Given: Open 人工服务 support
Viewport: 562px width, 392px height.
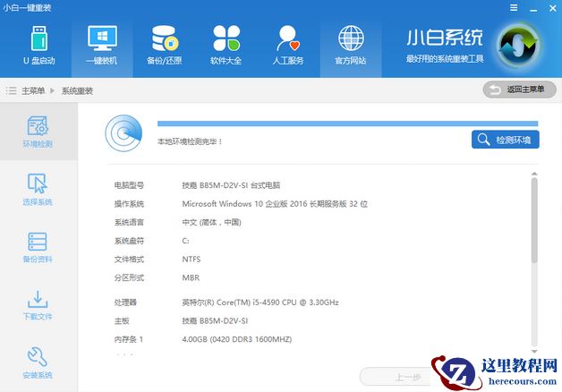Looking at the screenshot, I should (288, 46).
